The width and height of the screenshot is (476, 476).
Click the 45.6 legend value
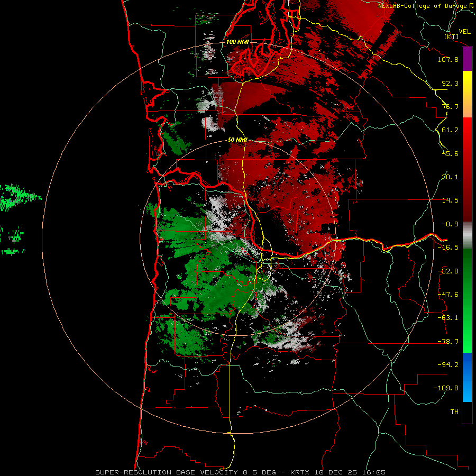tap(450, 153)
